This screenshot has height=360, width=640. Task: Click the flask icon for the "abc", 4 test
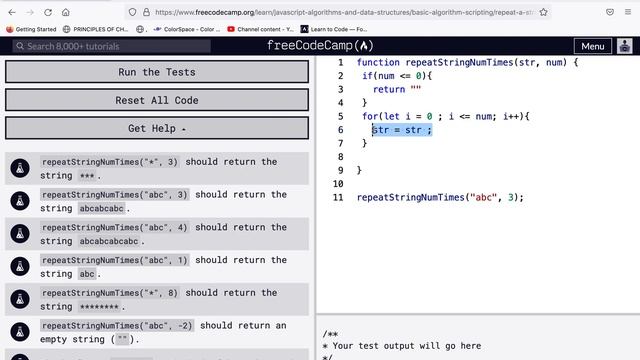click(x=20, y=233)
